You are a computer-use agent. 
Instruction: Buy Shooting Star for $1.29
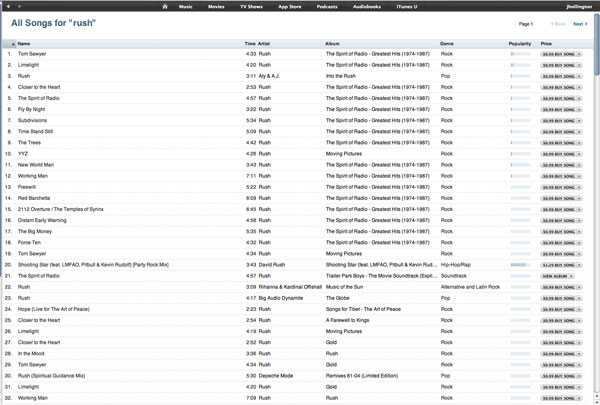tap(559, 265)
